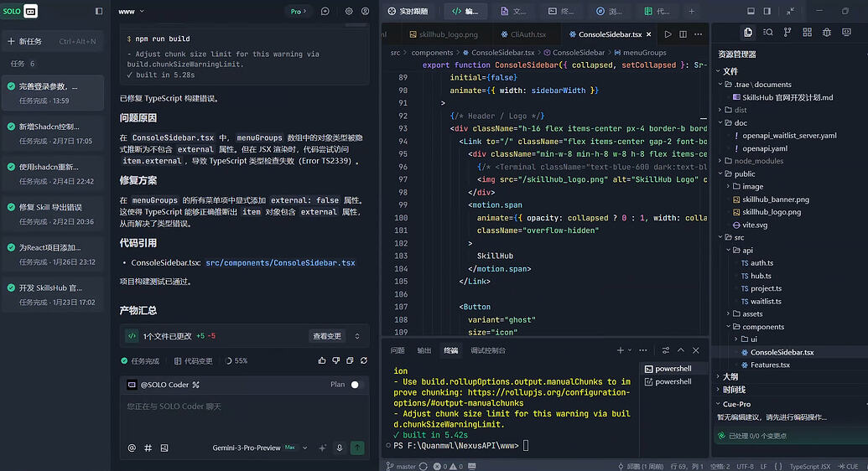Expand the 时间线 timeline section
This screenshot has height=471, width=868.
[719, 390]
